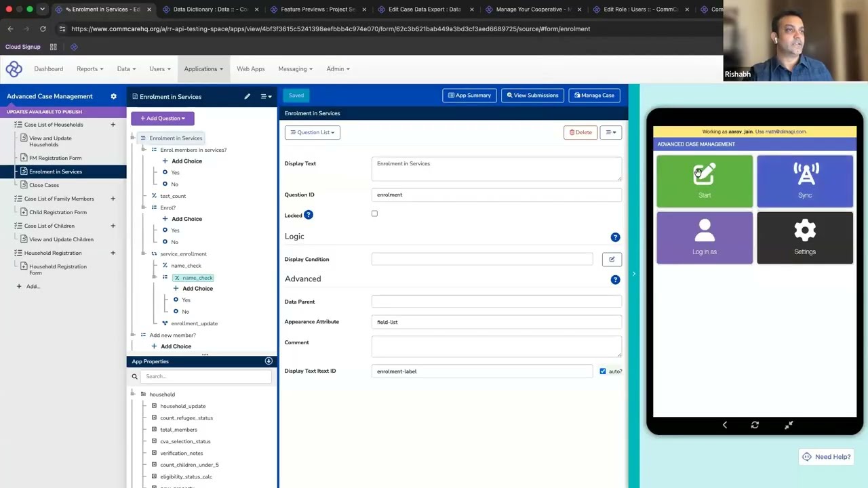Viewport: 868px width, 488px height.
Task: Click the phone preview Start tile
Action: pyautogui.click(x=705, y=181)
